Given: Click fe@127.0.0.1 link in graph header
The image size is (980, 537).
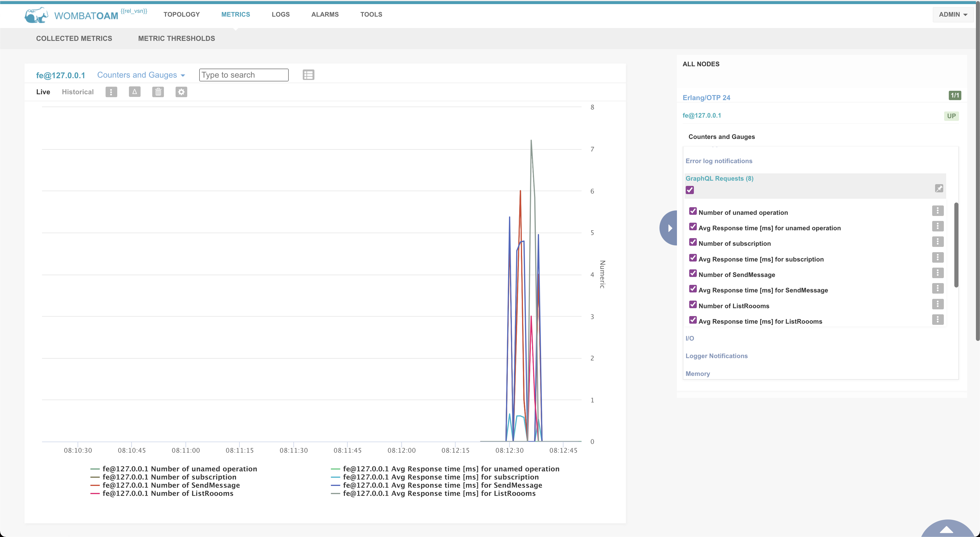Looking at the screenshot, I should point(60,75).
